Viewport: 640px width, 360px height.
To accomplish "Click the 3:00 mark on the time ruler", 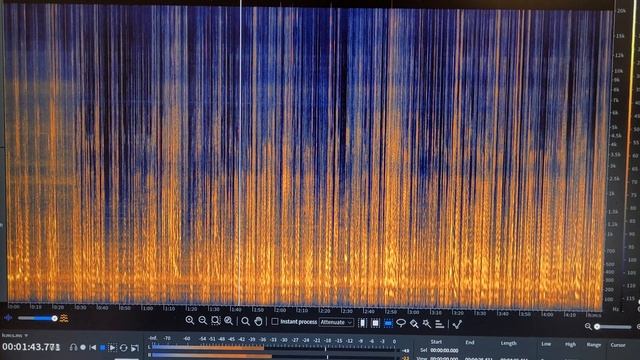I will (x=414, y=312).
